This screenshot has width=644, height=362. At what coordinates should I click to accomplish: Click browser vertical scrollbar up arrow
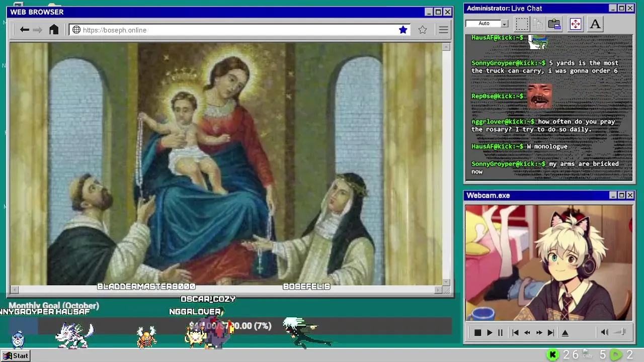(446, 47)
